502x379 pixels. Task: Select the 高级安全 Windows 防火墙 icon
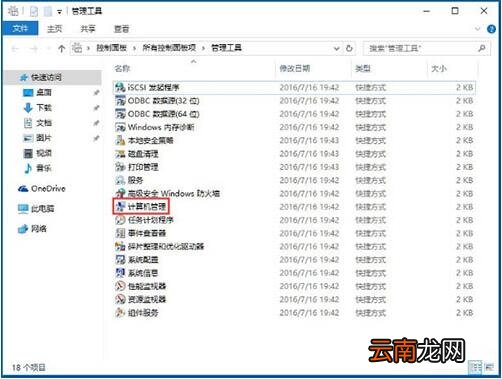120,193
